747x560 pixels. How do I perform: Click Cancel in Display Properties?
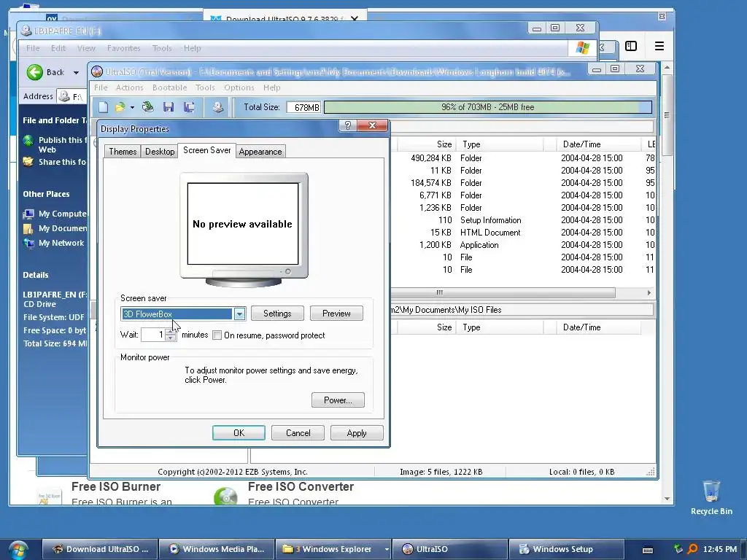click(x=298, y=433)
